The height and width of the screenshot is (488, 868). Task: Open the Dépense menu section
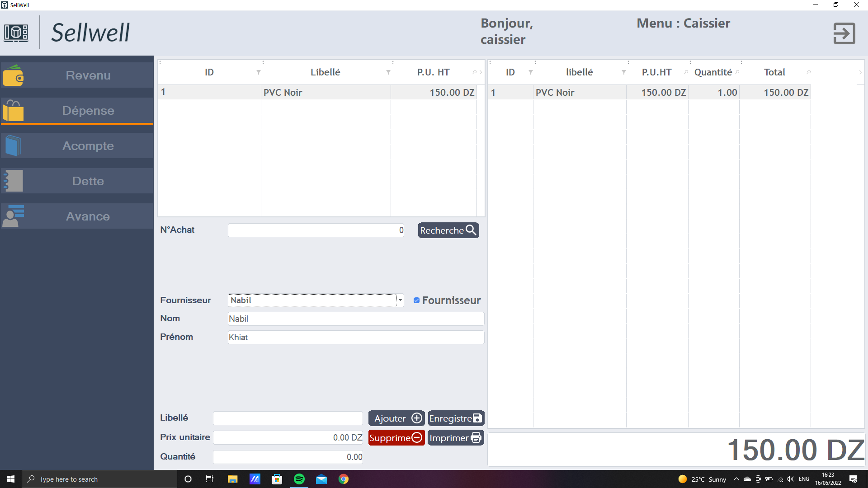coord(77,110)
